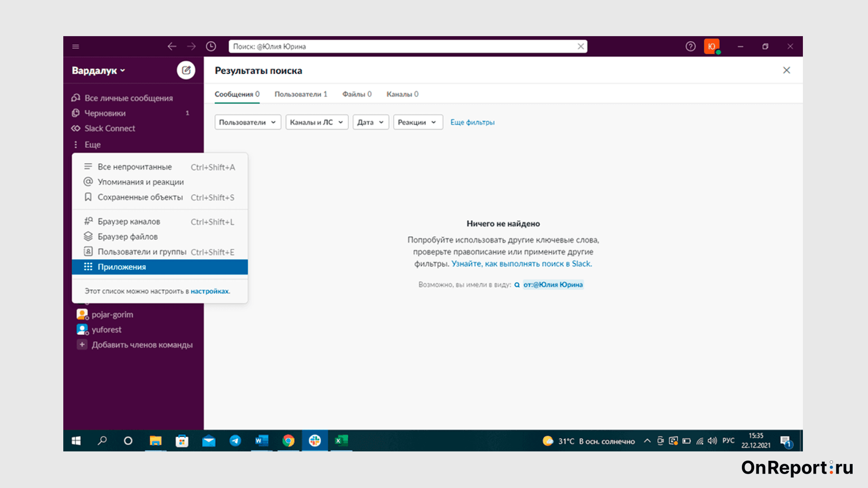Open clock and date 15:35
Image resolution: width=868 pixels, height=488 pixels.
tap(755, 441)
